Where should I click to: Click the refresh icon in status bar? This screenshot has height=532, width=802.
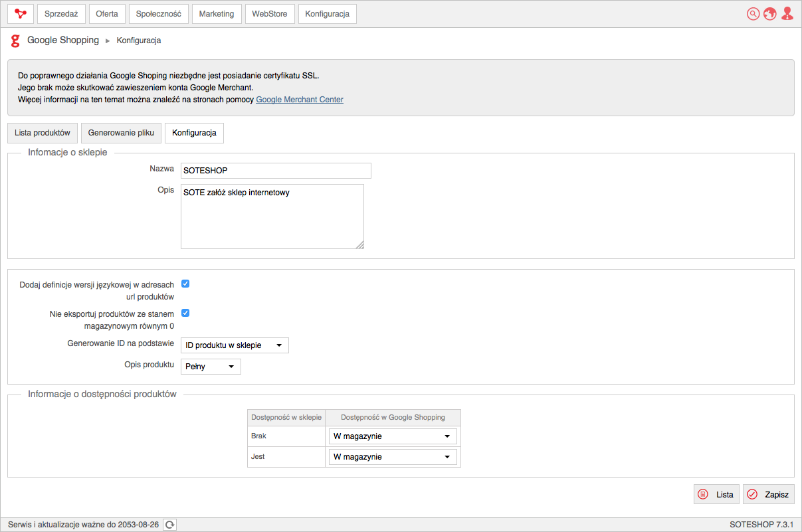(x=170, y=525)
